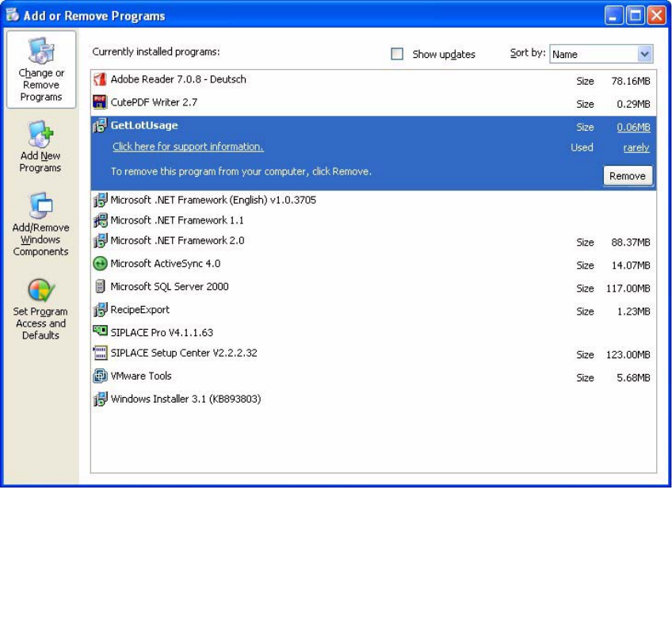The height and width of the screenshot is (631, 672).
Task: Open 'Click here for support information' link
Action: 188,147
